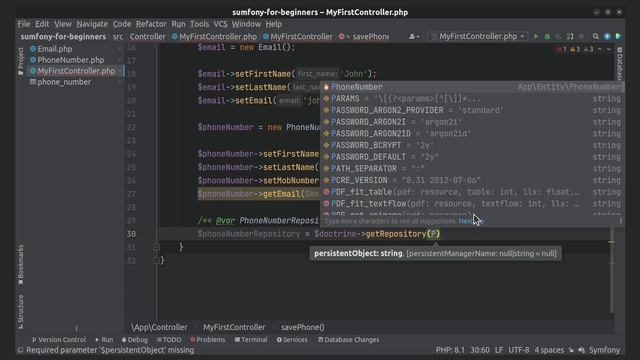Click the JetBrains toolbox icon at toolbar end
640x360 pixels.
[618, 36]
